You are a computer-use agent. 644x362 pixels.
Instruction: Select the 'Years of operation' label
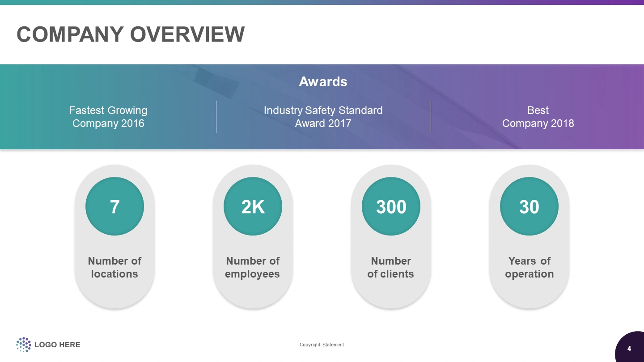529,267
